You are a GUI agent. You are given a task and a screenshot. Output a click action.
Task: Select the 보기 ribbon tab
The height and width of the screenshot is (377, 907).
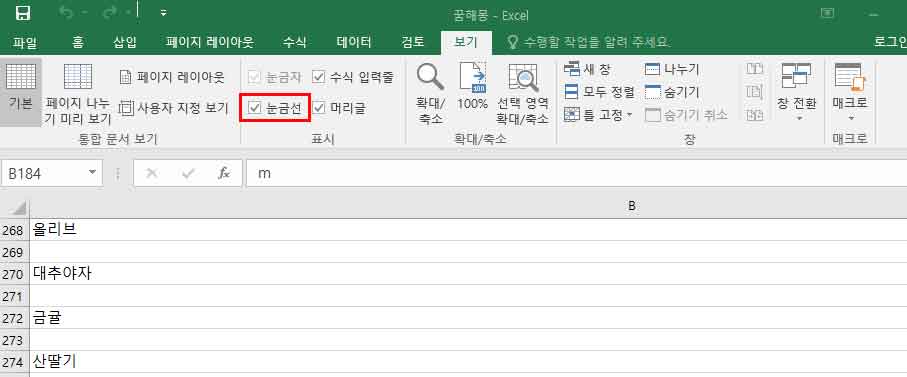click(x=466, y=42)
